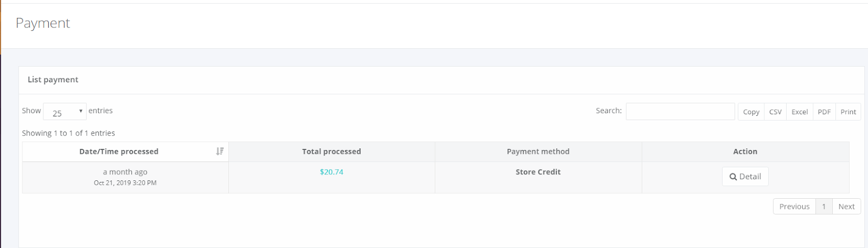Open Detail for the Store Credit payment
This screenshot has height=248, width=868.
coord(745,177)
